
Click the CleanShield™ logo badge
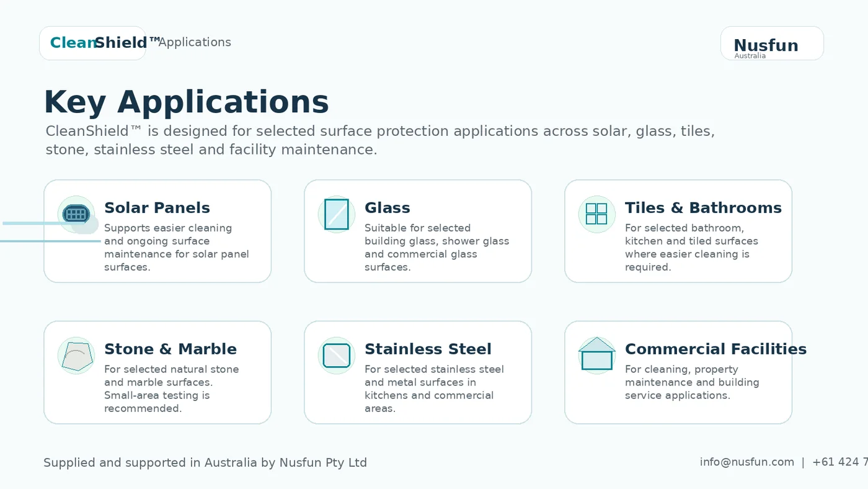[92, 43]
